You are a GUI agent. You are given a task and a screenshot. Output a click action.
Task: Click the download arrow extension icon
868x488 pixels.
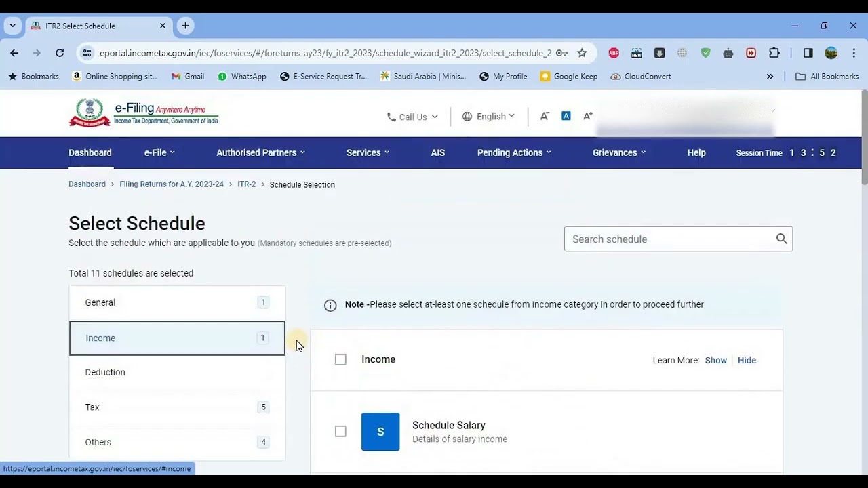click(659, 53)
